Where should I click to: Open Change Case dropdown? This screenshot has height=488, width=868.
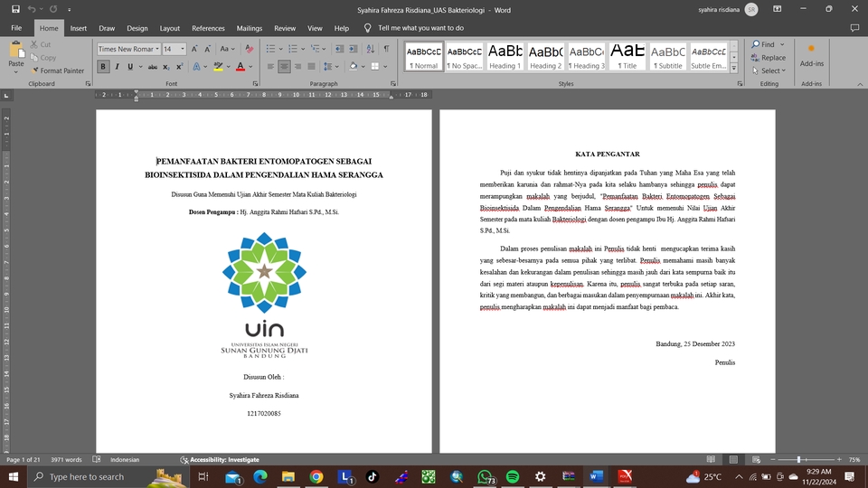pyautogui.click(x=227, y=49)
